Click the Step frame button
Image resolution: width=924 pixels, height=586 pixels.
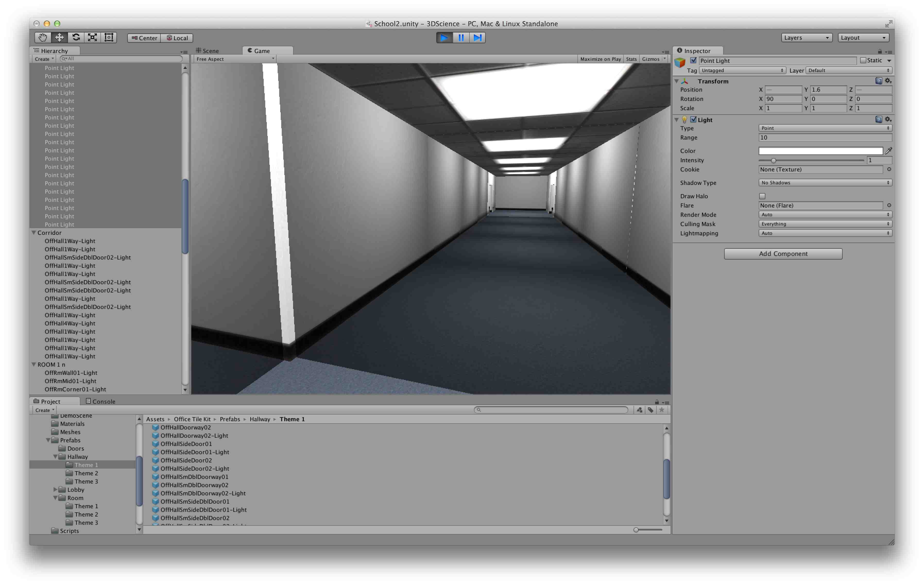point(477,38)
